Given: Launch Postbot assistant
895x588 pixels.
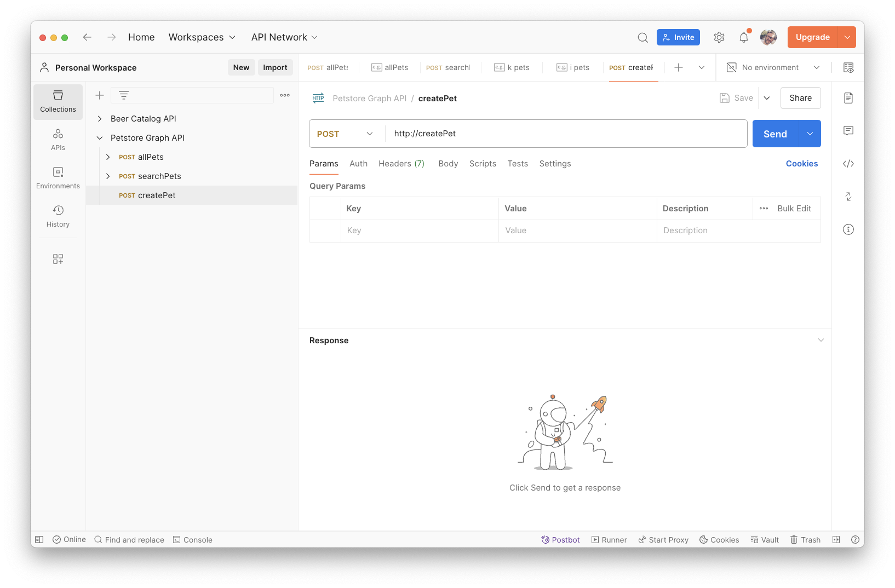Looking at the screenshot, I should tap(560, 539).
